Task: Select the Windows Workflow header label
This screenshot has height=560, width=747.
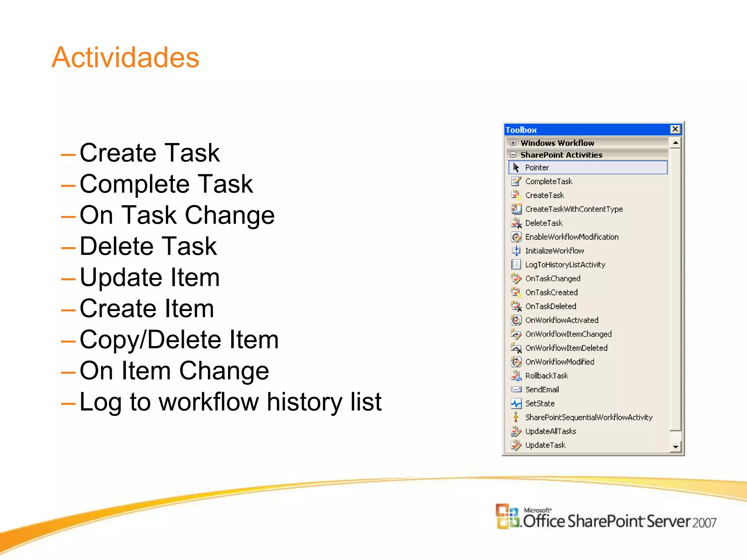Action: [x=557, y=143]
